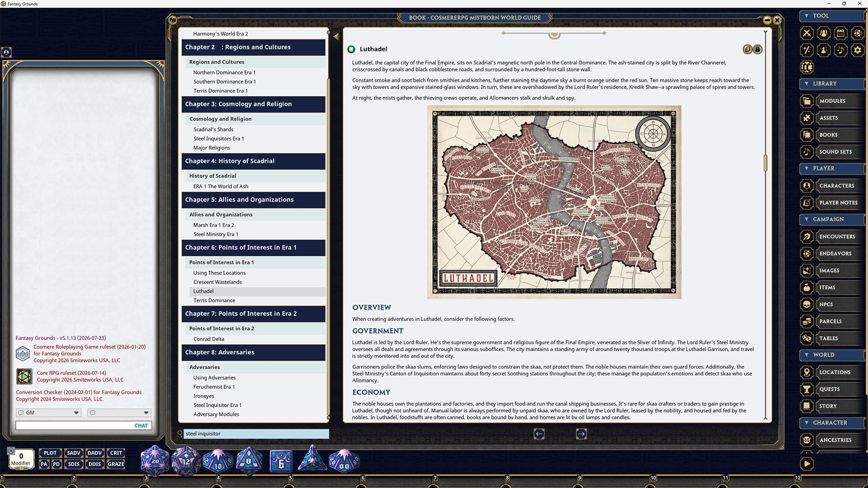The height and width of the screenshot is (488, 868).
Task: Roll the d100 percentile die
Action: (x=344, y=462)
